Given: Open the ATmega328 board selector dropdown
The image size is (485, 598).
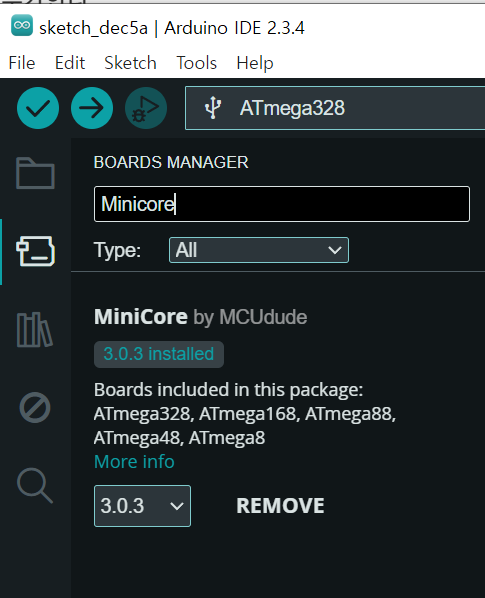Looking at the screenshot, I should pos(335,108).
